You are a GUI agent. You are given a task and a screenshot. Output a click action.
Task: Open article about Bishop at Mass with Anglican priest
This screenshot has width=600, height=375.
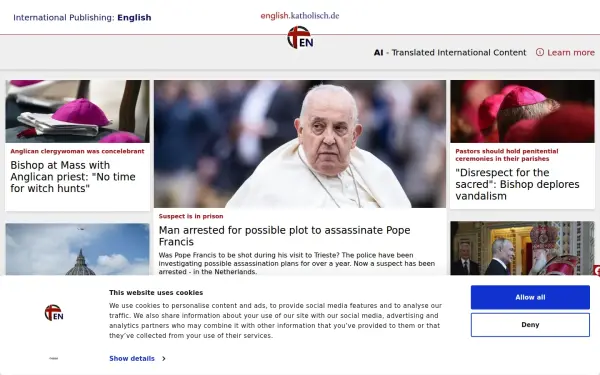pos(73,177)
